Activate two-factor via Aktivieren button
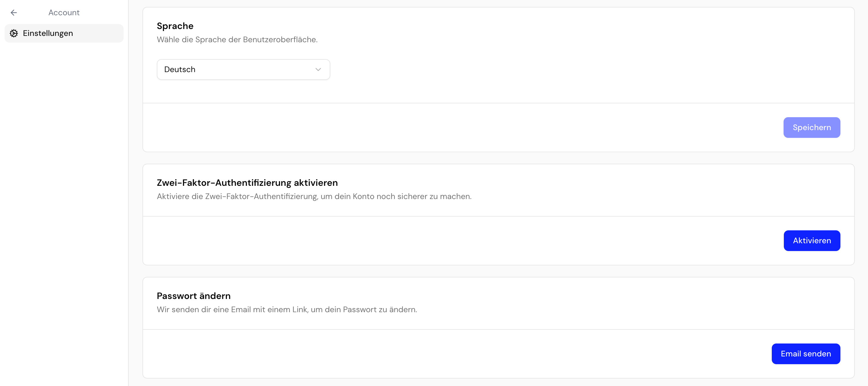The height and width of the screenshot is (386, 868). (x=812, y=240)
